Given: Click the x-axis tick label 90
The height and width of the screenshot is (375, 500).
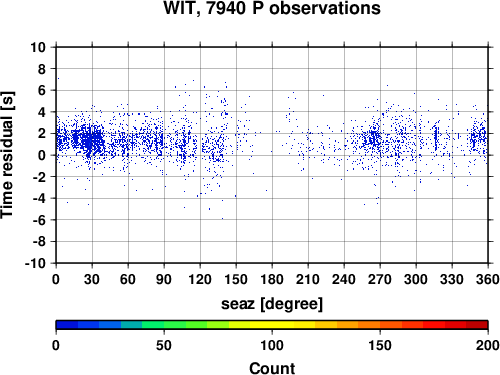Looking at the screenshot, I should 164,279.
